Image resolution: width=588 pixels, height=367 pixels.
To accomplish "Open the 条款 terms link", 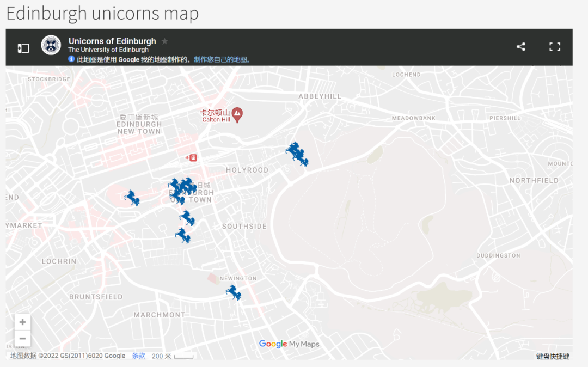I will (138, 356).
